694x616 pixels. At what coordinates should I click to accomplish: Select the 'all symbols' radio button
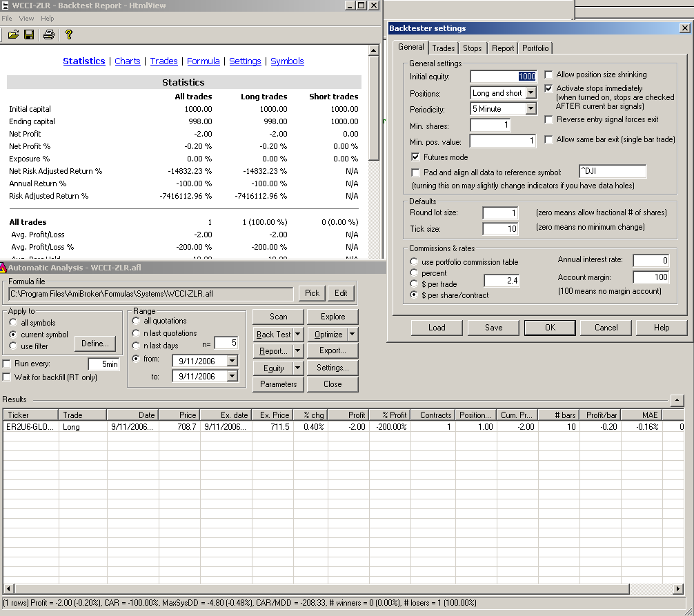pyautogui.click(x=12, y=323)
